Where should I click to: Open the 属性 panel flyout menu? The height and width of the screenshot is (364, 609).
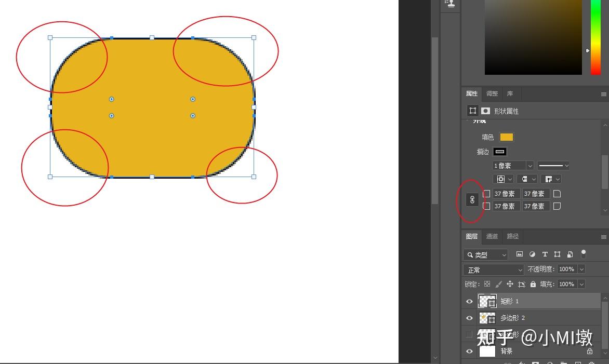point(604,94)
